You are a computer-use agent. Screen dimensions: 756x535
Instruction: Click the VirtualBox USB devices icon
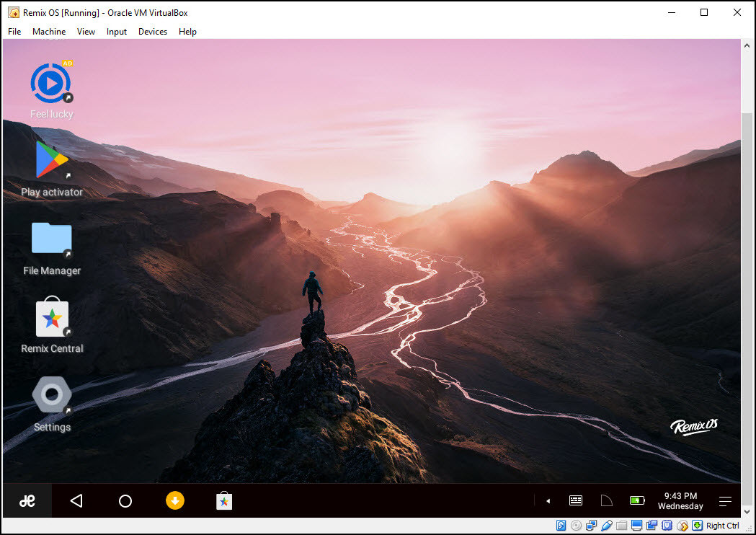pyautogui.click(x=607, y=526)
